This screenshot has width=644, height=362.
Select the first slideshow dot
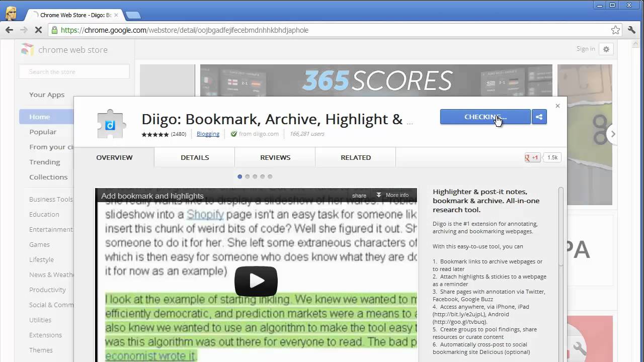click(240, 176)
